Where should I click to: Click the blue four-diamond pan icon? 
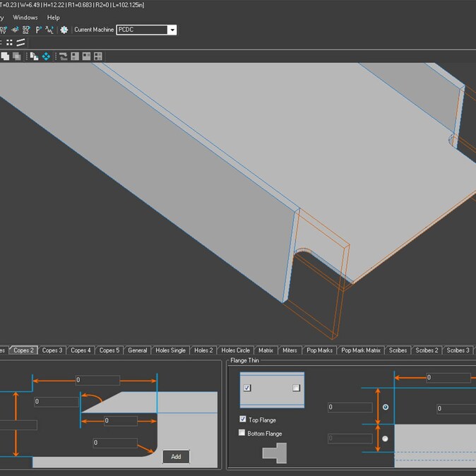[46, 56]
